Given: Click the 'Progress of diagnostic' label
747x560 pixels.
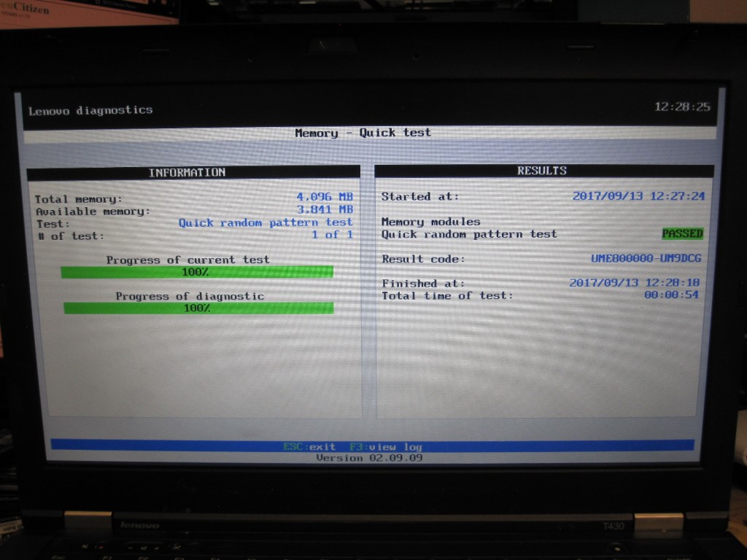Looking at the screenshot, I should tap(190, 296).
